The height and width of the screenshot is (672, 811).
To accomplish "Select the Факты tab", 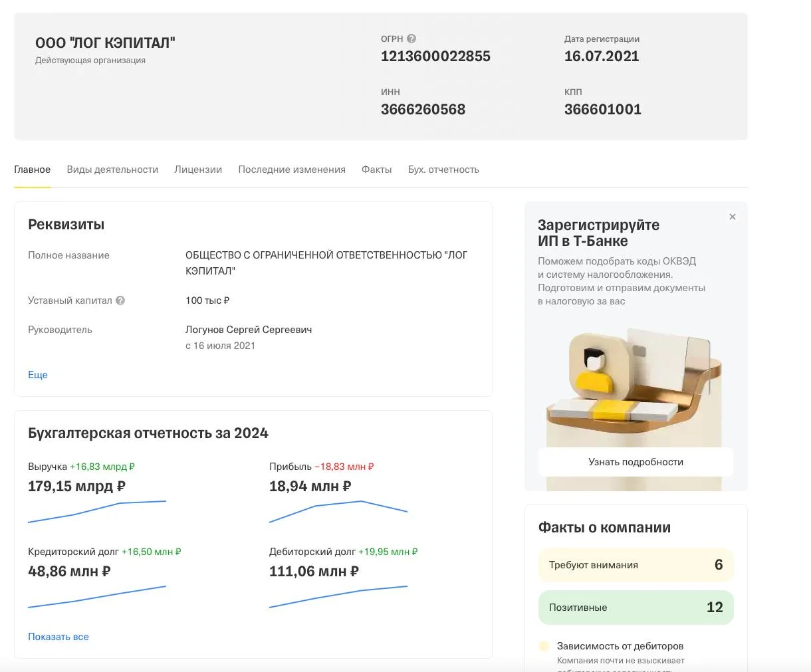I will click(x=376, y=169).
